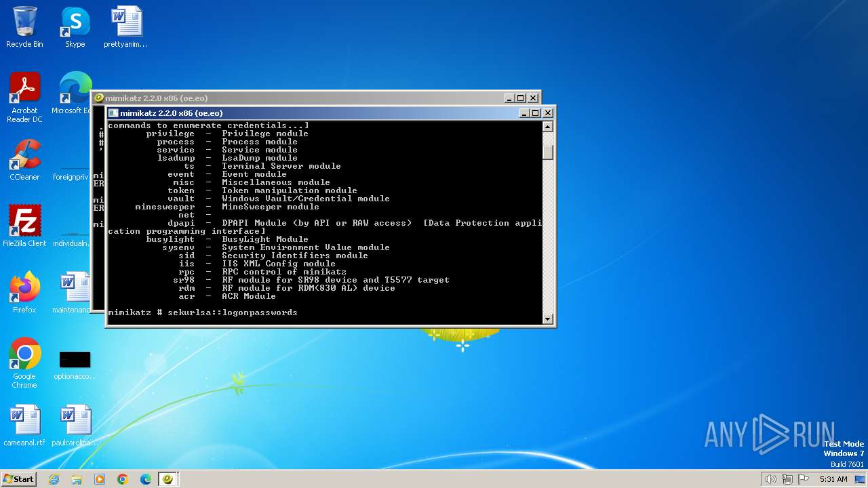The height and width of the screenshot is (488, 868).
Task: Show the system clock at 5:31 AM
Action: [833, 479]
